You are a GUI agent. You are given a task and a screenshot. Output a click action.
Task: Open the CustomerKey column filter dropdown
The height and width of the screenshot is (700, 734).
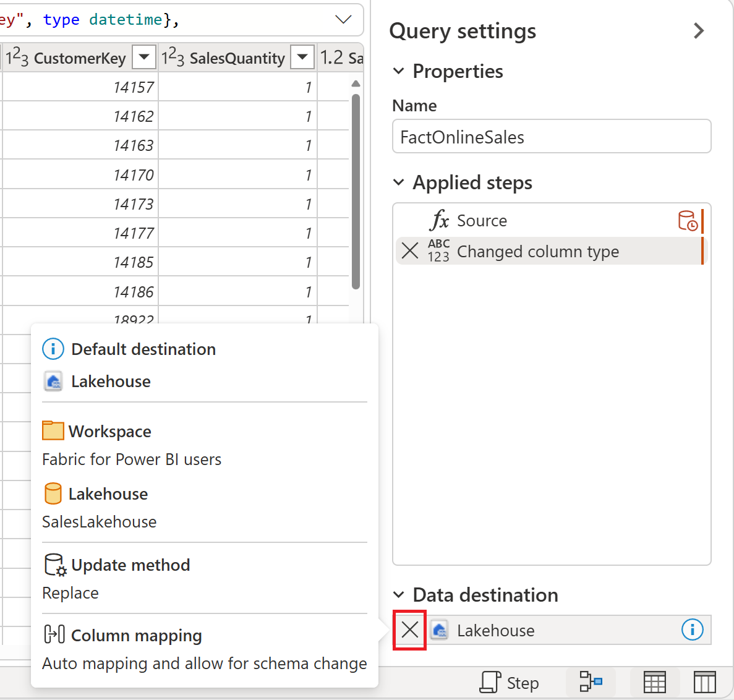143,57
